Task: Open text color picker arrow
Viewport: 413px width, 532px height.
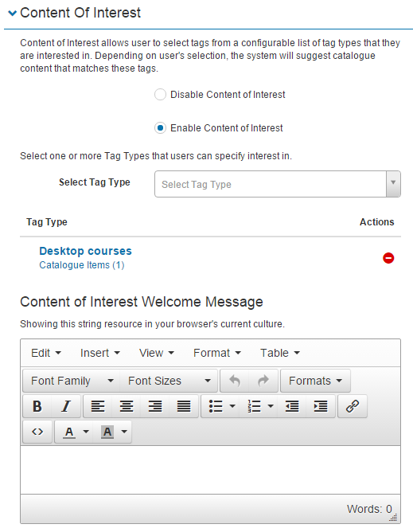Action: pos(86,432)
